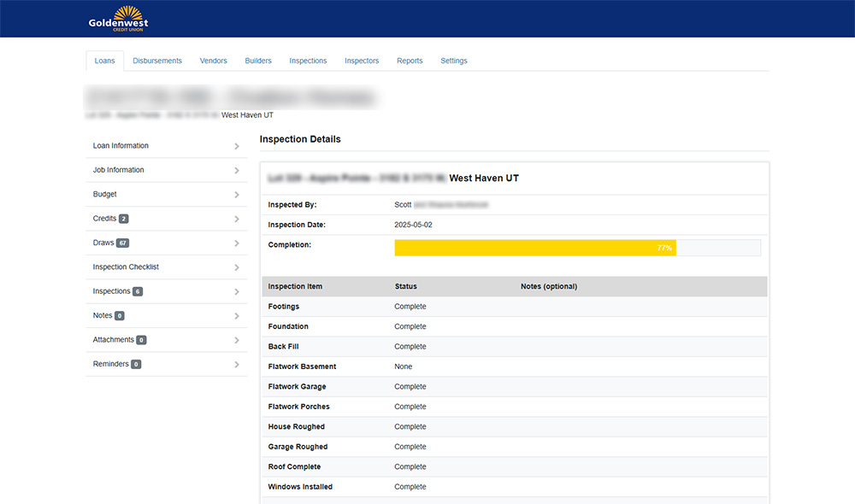Select the Inspectors tab

point(362,62)
